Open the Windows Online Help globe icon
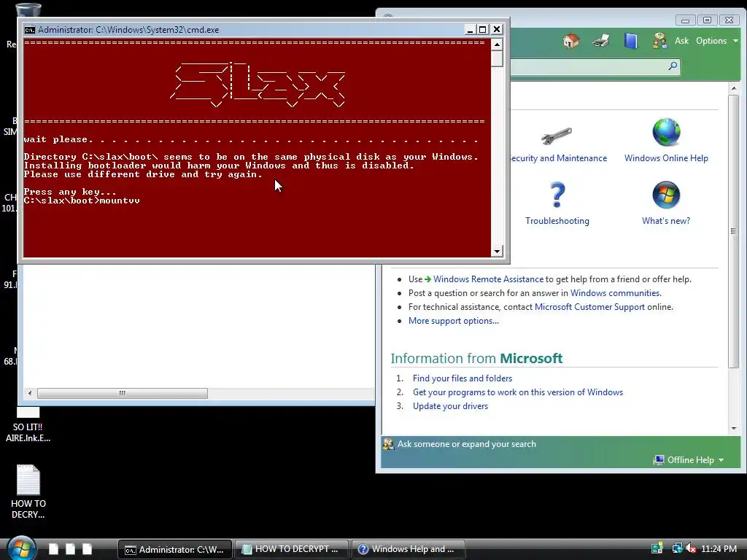Screen dimensions: 747x560 [666, 133]
